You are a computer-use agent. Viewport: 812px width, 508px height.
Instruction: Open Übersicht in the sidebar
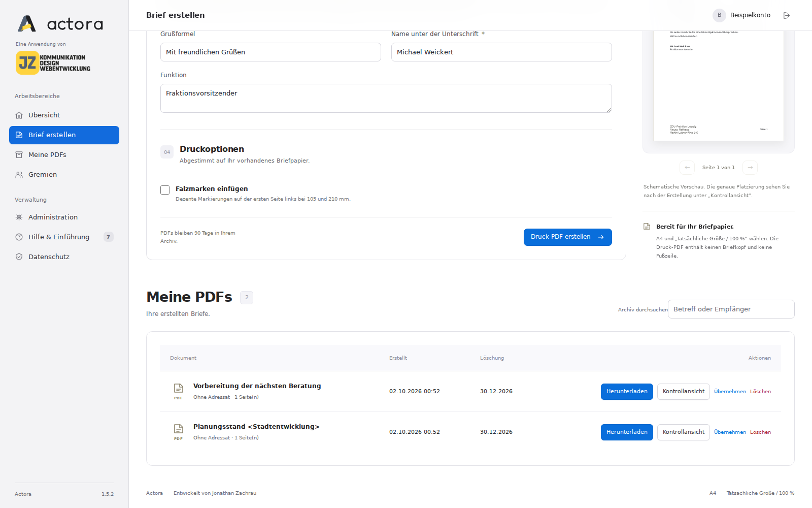click(64, 115)
